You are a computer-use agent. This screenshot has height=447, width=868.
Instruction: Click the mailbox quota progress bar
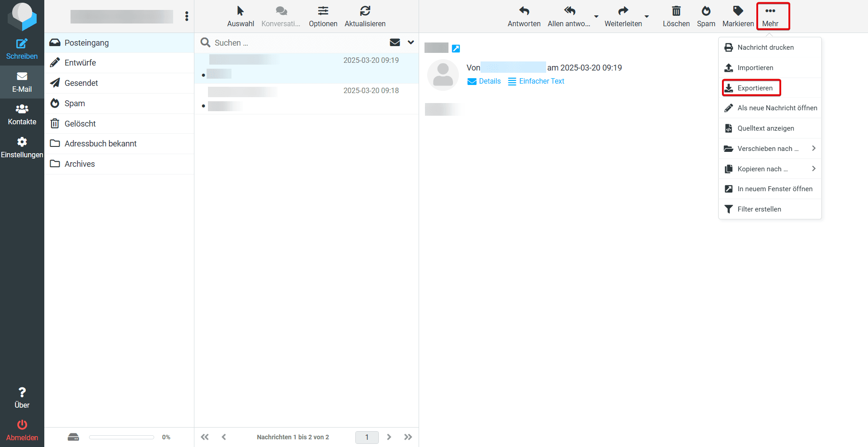[121, 437]
